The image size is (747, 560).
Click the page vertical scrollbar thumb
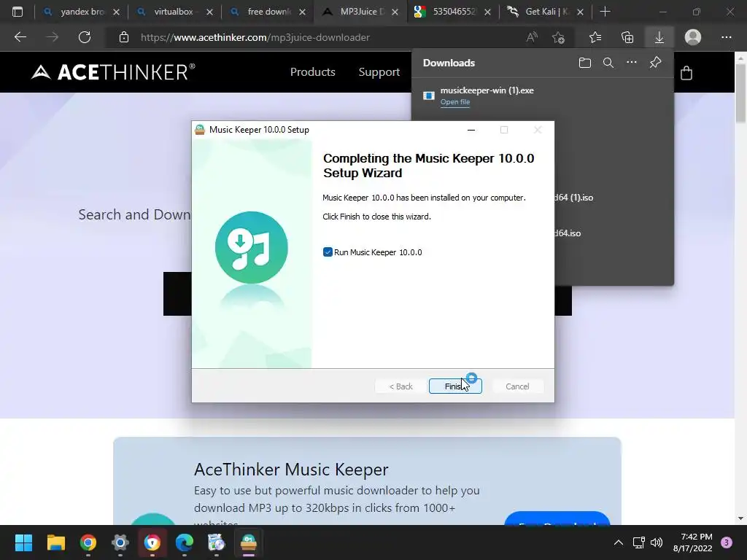pos(740,93)
